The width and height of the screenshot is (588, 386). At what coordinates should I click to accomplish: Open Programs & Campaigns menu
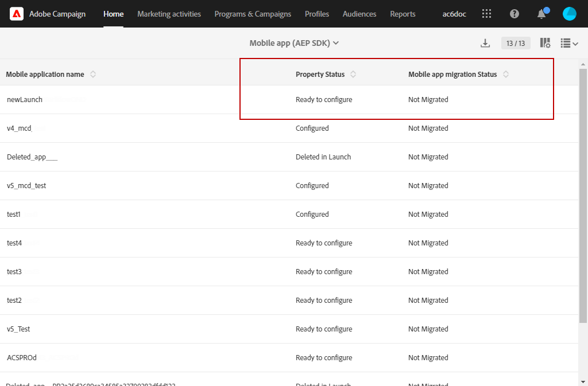tap(253, 14)
